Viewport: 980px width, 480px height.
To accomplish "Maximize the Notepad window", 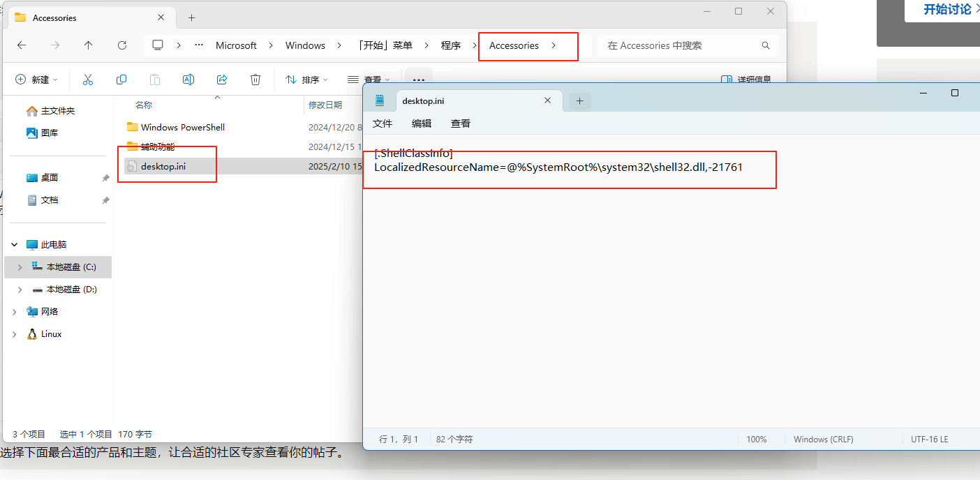I will point(955,93).
